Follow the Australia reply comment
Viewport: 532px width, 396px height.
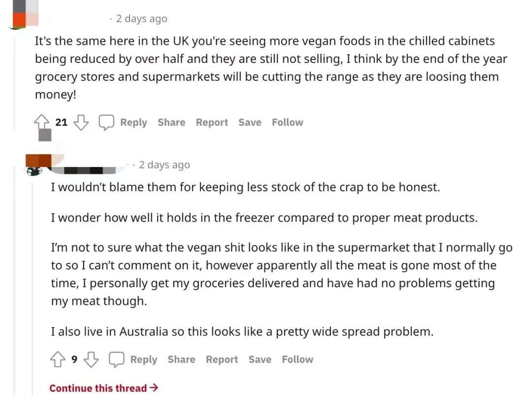click(x=297, y=360)
